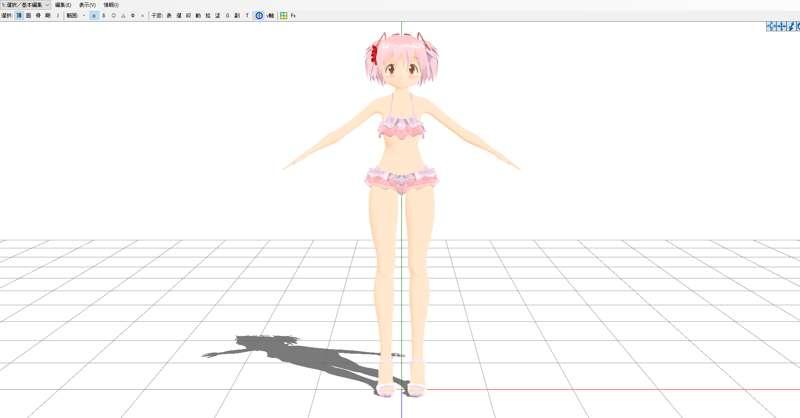
Task: Select the triangle range selection icon
Action: (x=123, y=15)
